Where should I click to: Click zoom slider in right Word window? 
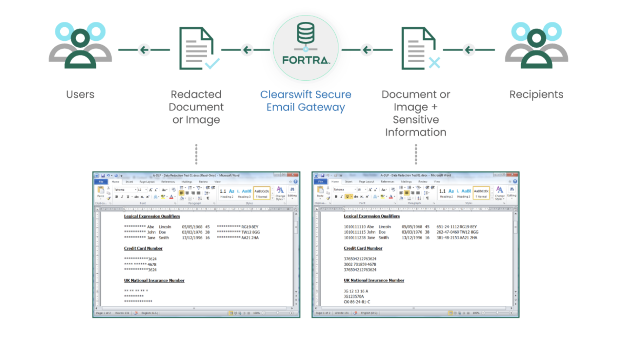click(x=497, y=313)
